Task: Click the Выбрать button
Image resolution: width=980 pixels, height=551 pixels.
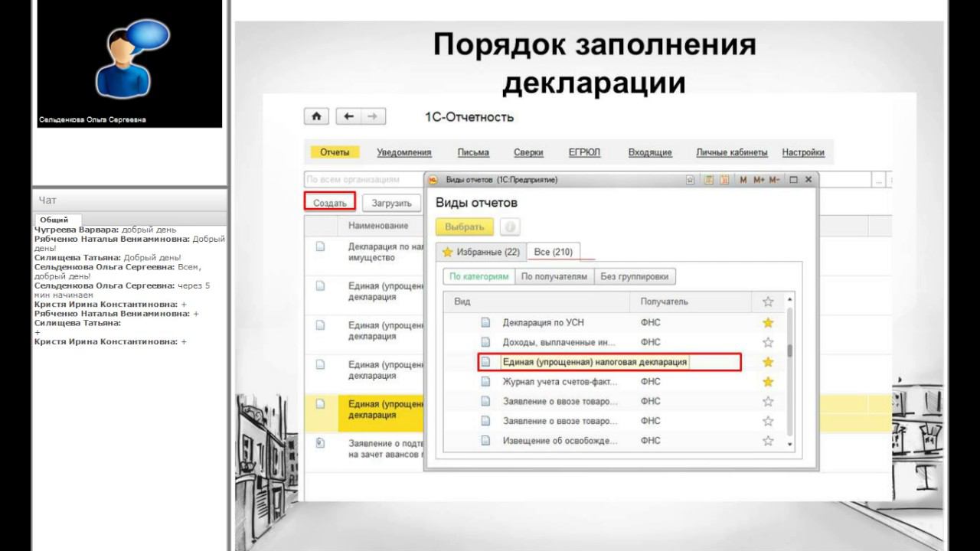Action: (x=465, y=227)
